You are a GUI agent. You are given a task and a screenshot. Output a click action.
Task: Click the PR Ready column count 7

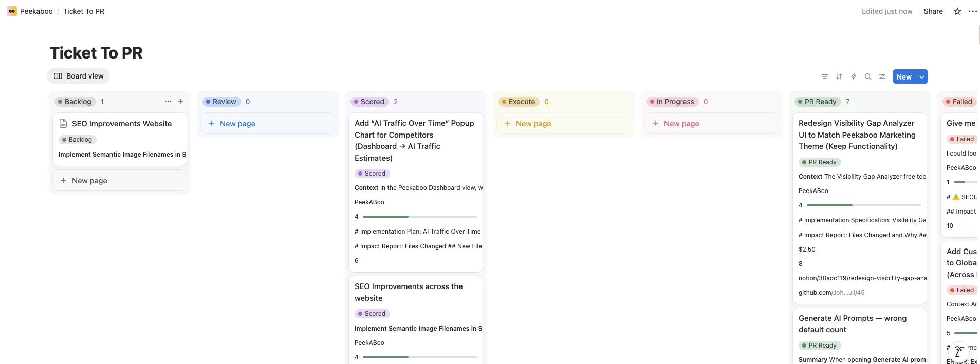847,102
